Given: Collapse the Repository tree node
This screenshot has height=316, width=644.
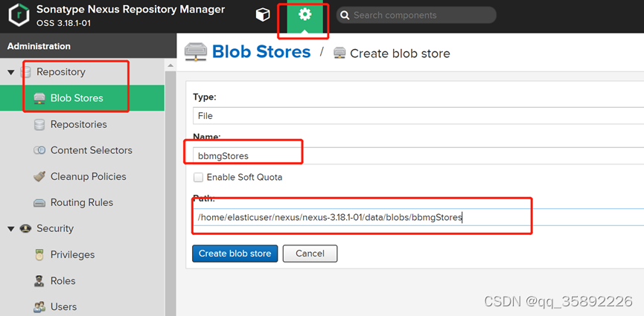Looking at the screenshot, I should [10, 72].
